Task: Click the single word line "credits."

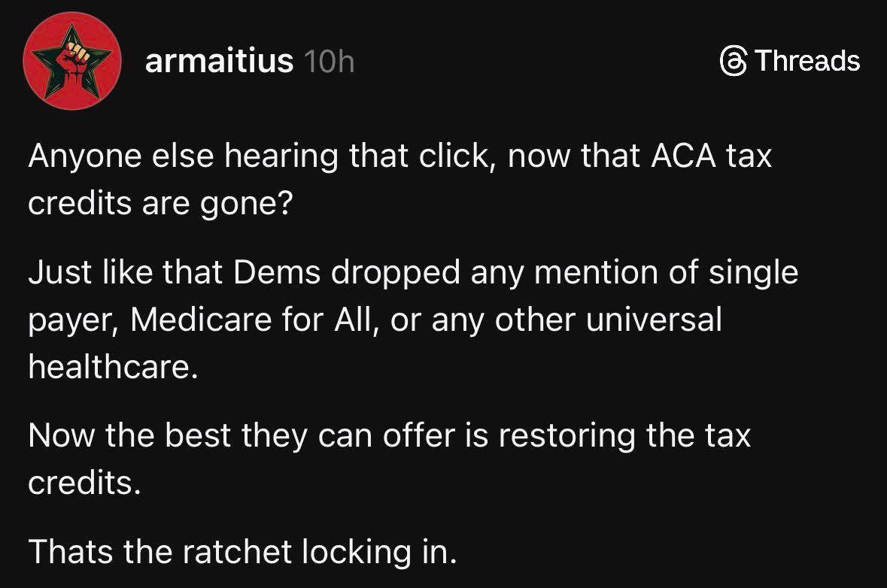Action: click(84, 483)
